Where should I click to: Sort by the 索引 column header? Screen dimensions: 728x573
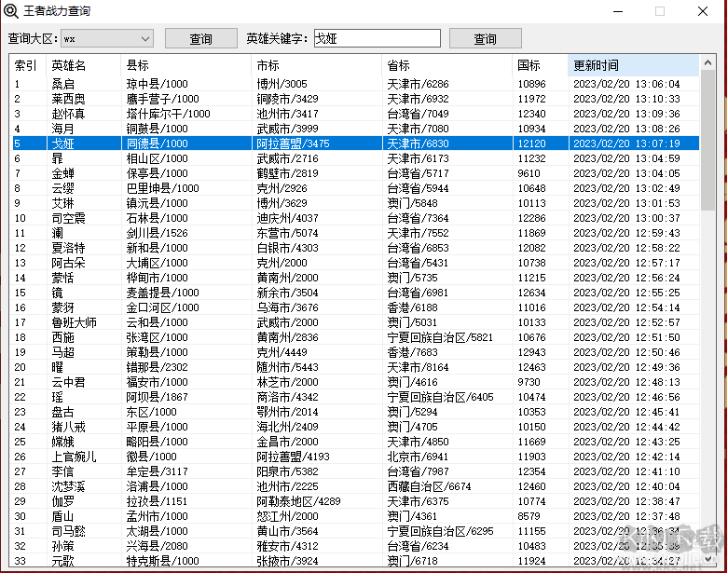click(28, 65)
